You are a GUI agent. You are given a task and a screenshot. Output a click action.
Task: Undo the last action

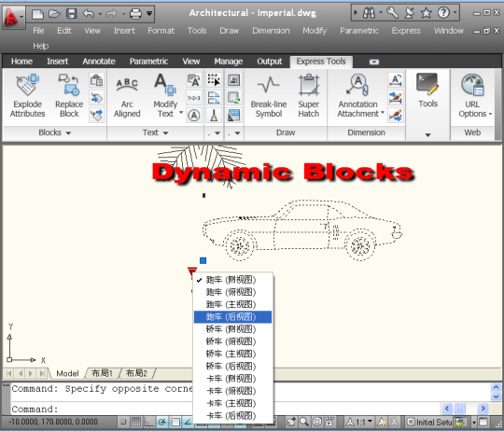click(x=89, y=13)
